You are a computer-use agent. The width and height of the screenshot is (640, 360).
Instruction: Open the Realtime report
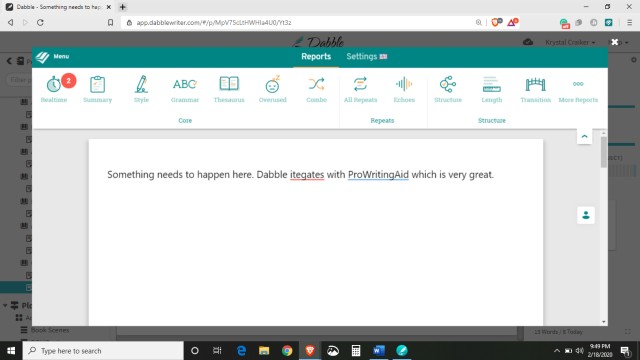(54, 89)
